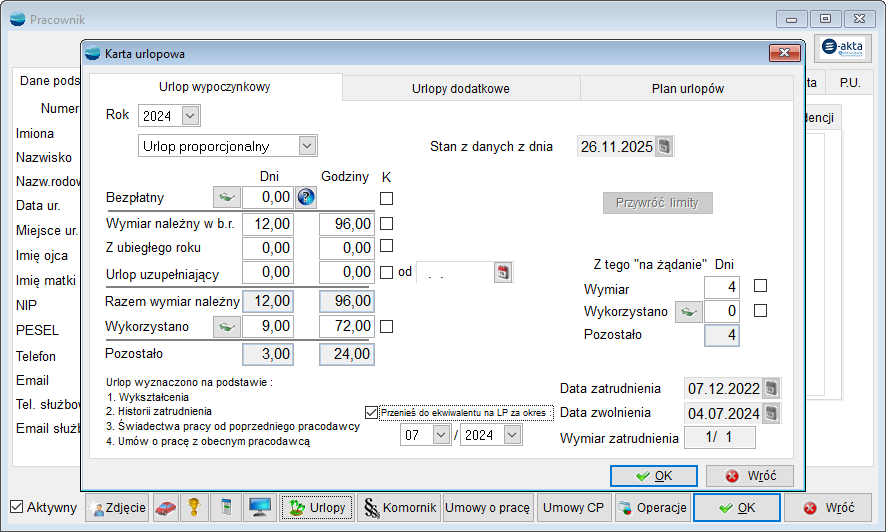Click the glasses icon in 'na żądanie' Wykorzystano
Viewport: 886px width, 532px height.
pyautogui.click(x=688, y=312)
